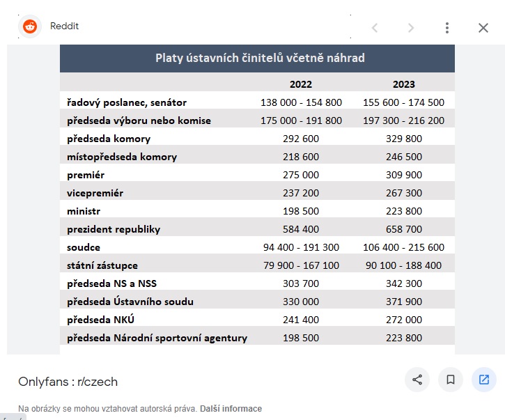Screen dimensions: 505x420
Task: Go to the next image arrow
Action: point(411,28)
